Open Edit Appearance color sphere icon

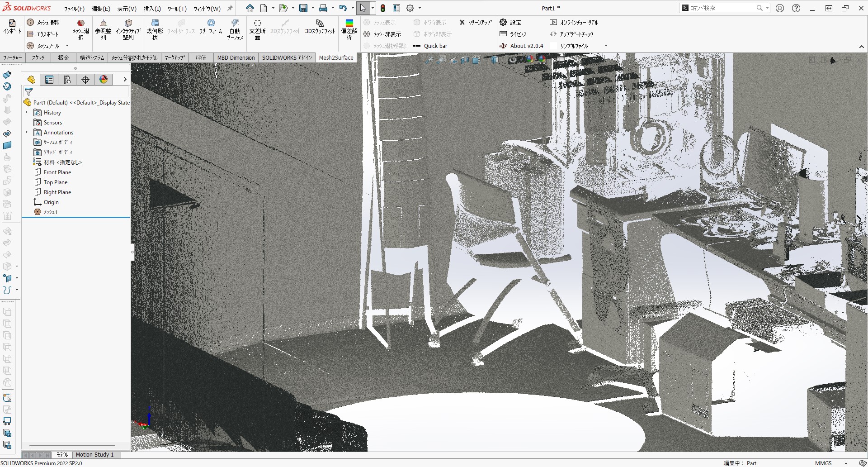[x=530, y=59]
